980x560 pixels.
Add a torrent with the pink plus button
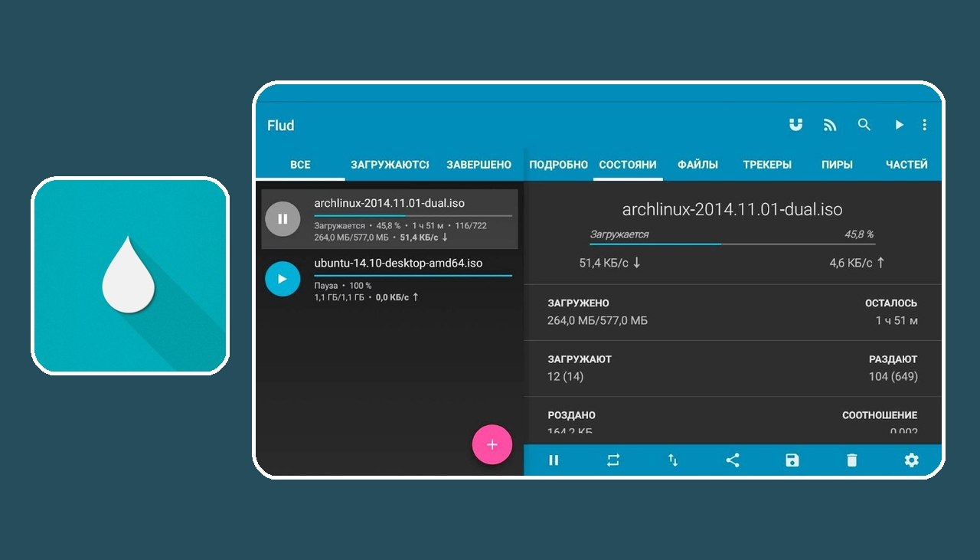[x=492, y=444]
